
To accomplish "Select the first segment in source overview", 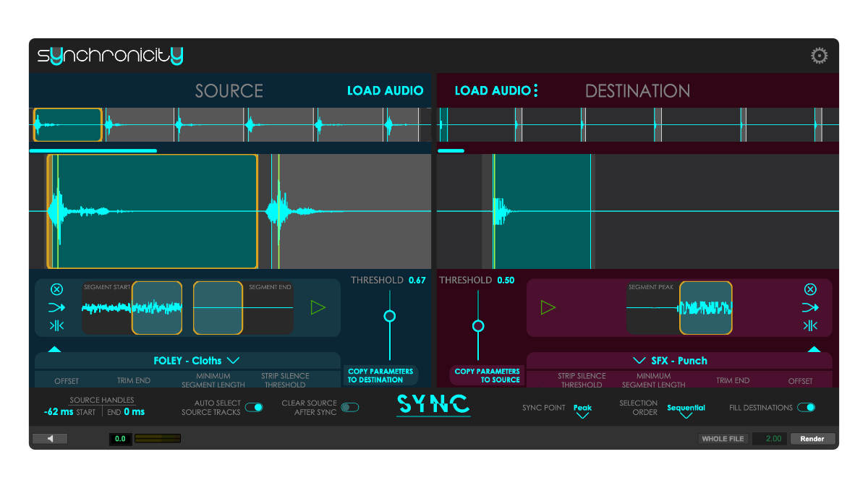I will pos(67,125).
